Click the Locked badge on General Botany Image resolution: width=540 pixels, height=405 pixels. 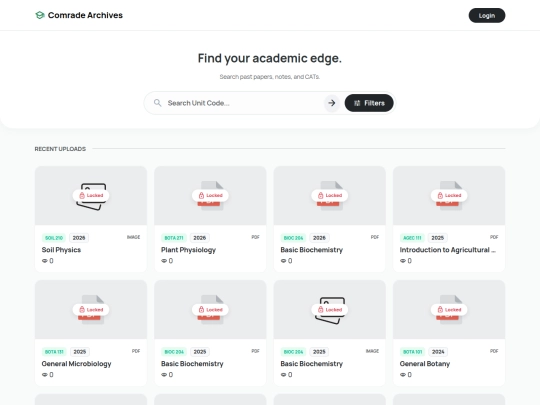pos(449,310)
